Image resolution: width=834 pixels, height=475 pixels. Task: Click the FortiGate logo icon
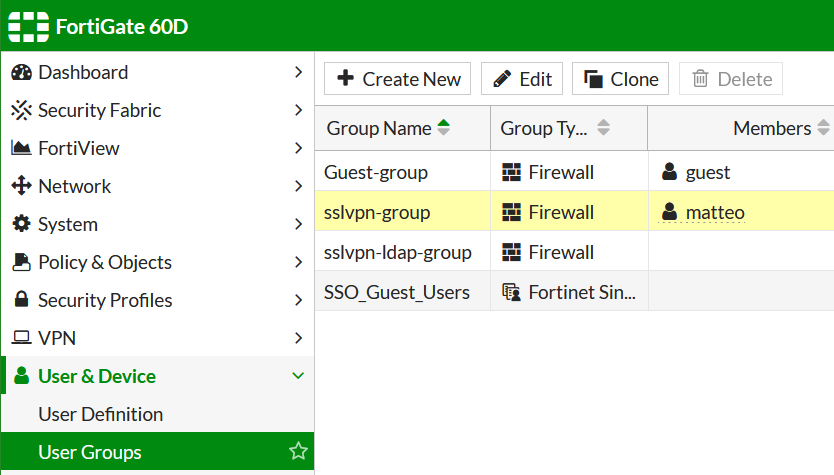pyautogui.click(x=28, y=27)
